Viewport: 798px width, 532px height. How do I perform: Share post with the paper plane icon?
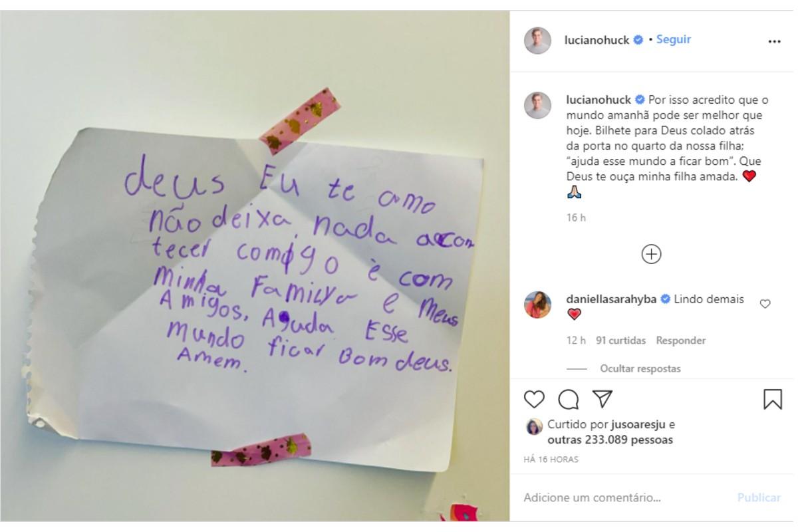[x=602, y=398]
